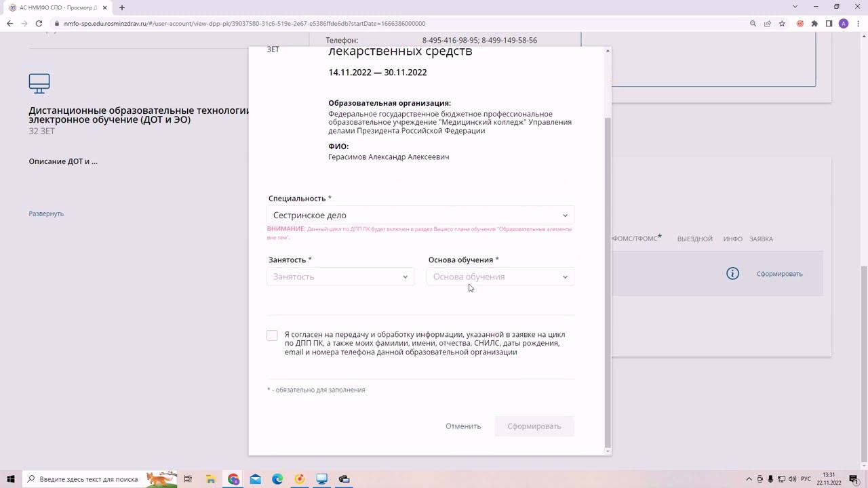Image resolution: width=868 pixels, height=488 pixels.
Task: Bookmark this page with star icon
Action: (x=782, y=23)
